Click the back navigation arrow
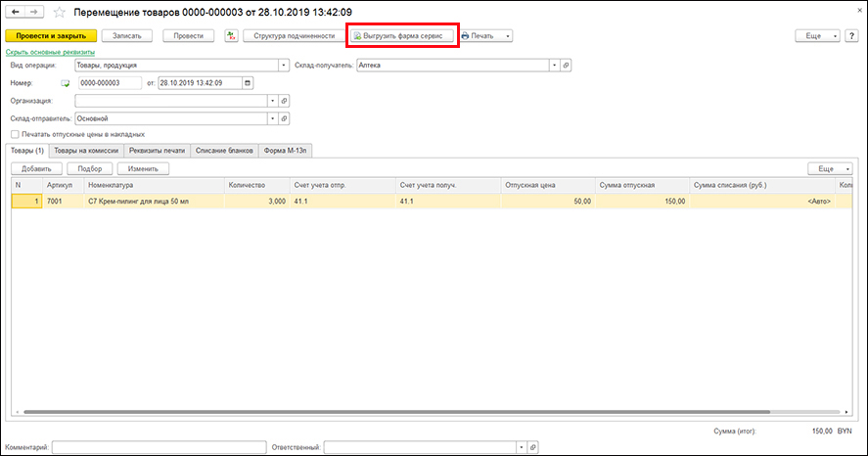Image resolution: width=868 pixels, height=456 pixels. 15,12
